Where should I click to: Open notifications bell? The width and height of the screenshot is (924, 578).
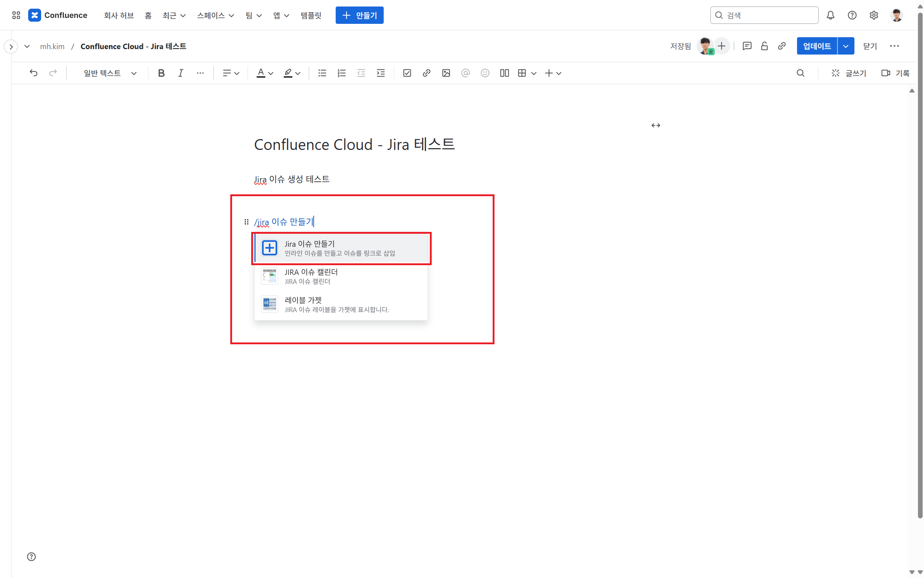[x=831, y=15]
